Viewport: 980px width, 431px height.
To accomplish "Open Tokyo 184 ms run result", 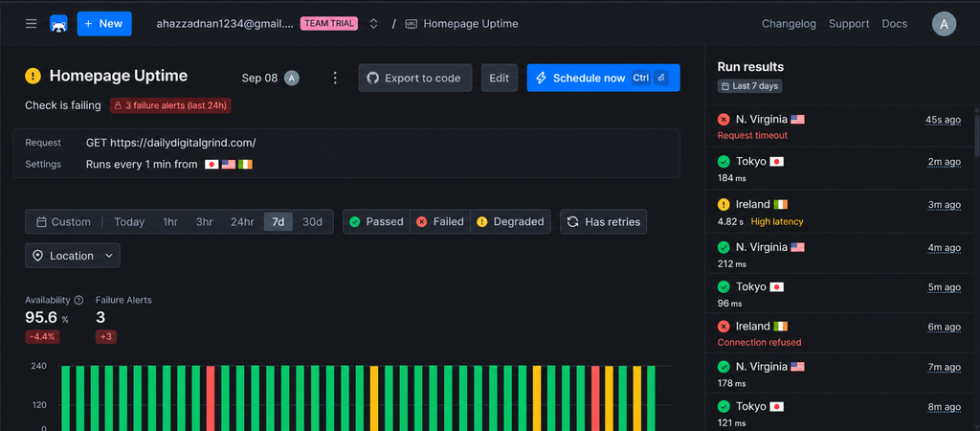I will (x=839, y=169).
